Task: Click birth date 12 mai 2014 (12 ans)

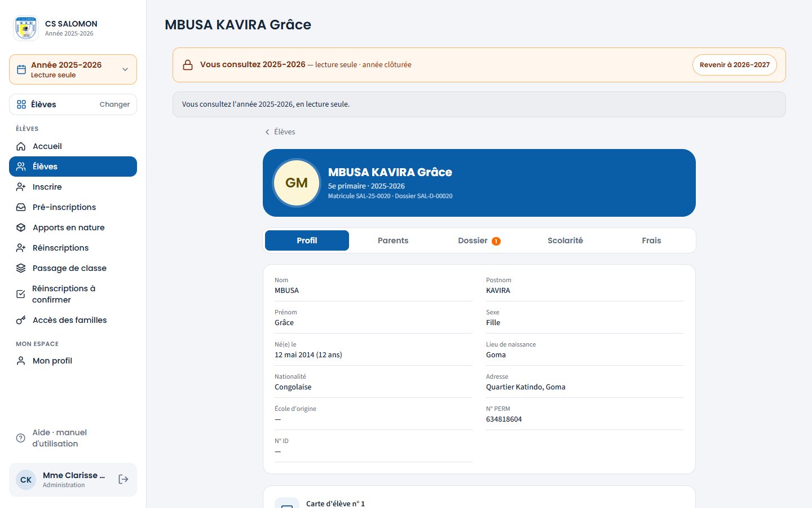Action: click(308, 355)
